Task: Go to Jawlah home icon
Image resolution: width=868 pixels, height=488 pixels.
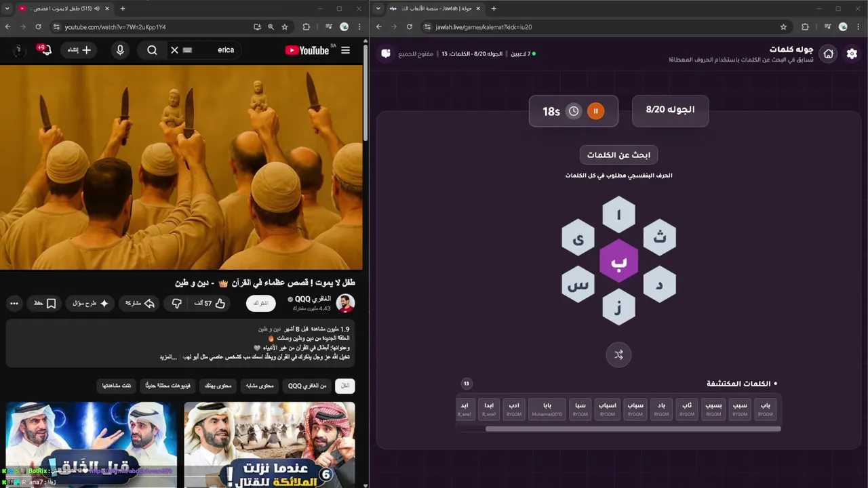Action: (829, 54)
